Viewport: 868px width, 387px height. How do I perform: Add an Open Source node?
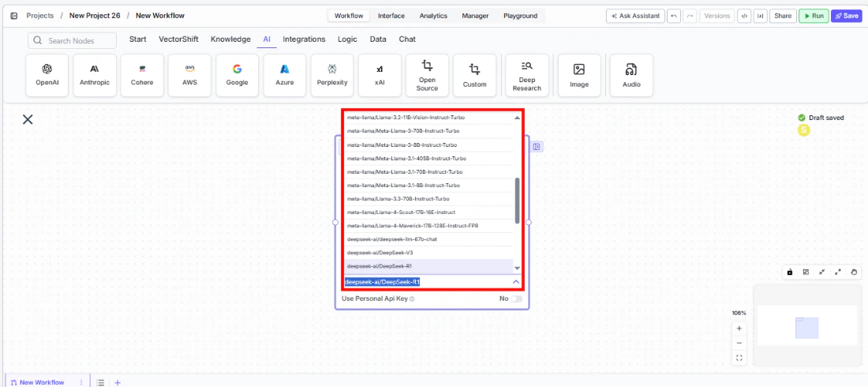[x=427, y=75]
